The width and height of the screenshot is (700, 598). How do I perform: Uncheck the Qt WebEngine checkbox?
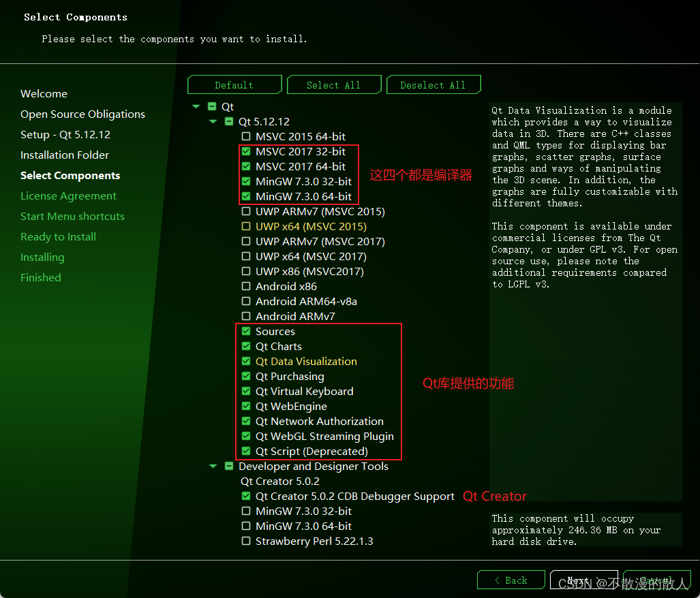tap(246, 406)
